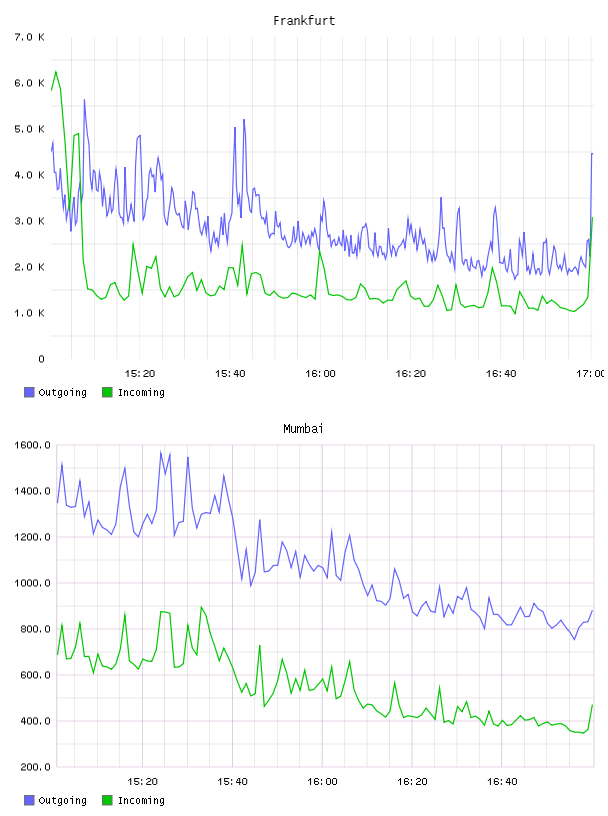Click the green Incoming swatch in Frankfurt legend
This screenshot has width=608, height=816.
107,392
